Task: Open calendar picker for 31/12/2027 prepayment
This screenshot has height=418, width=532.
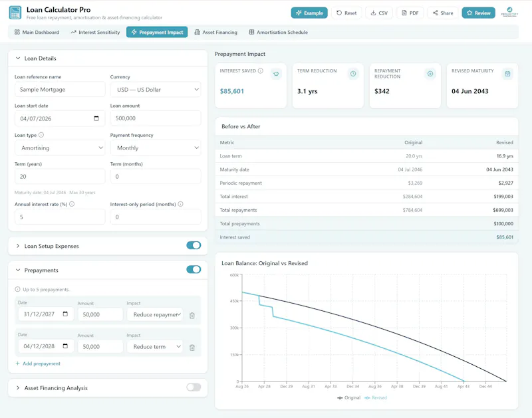Action: 65,314
